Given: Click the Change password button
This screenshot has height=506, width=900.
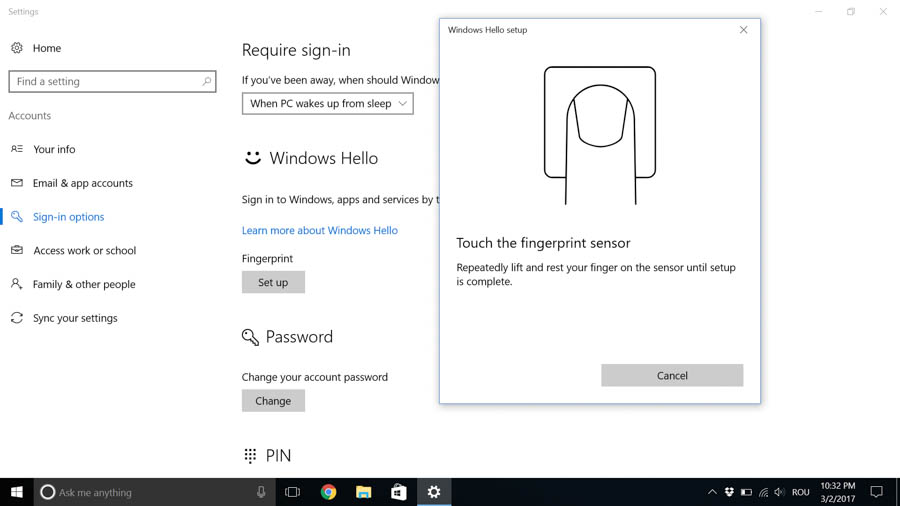Looking at the screenshot, I should [273, 401].
